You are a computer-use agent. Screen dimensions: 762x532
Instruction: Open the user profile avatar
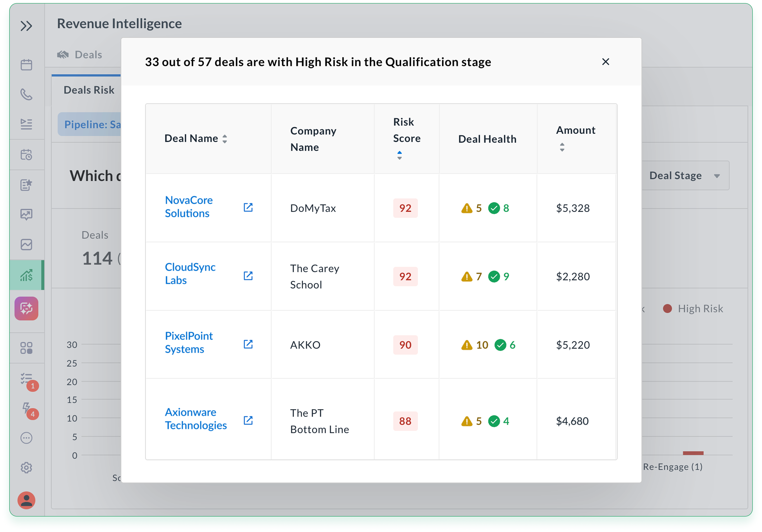tap(26, 500)
